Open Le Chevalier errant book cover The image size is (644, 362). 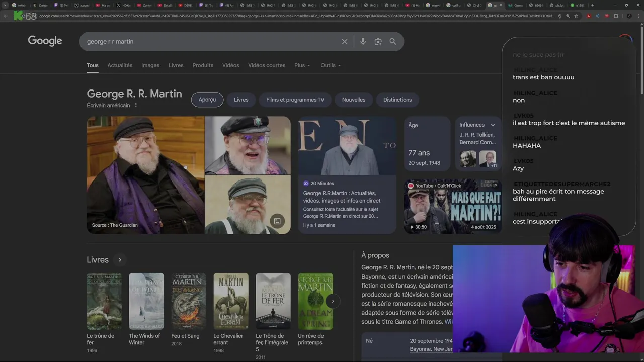tap(231, 301)
